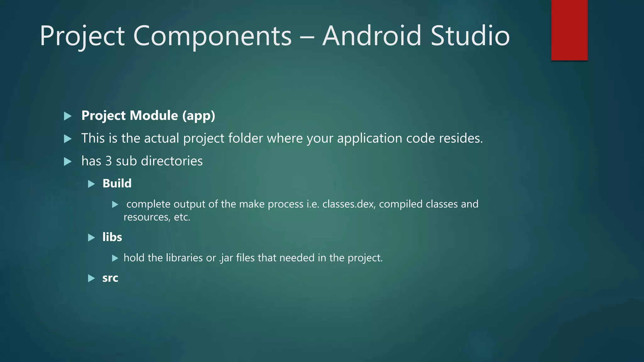644x362 pixels.
Task: Click the arrow bullet beside "hold the libraries"
Action: 115,258
